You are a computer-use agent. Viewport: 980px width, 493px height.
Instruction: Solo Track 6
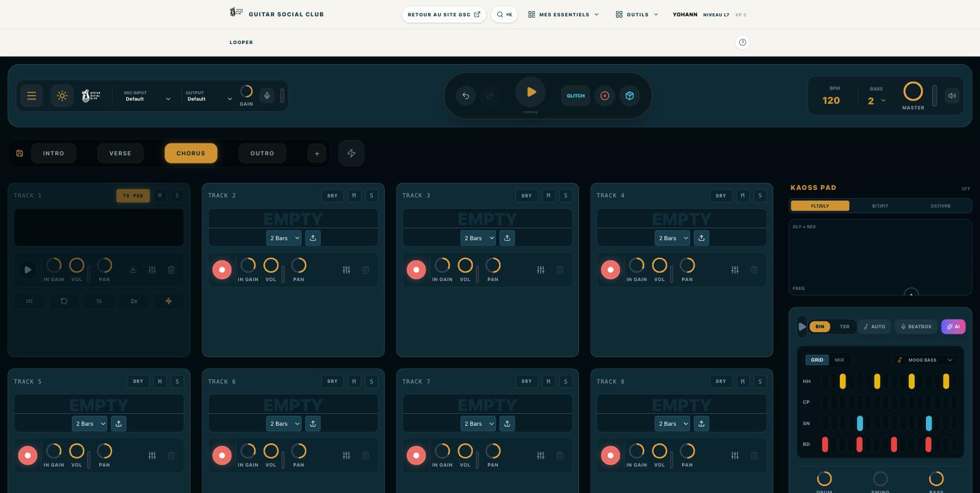tap(372, 381)
